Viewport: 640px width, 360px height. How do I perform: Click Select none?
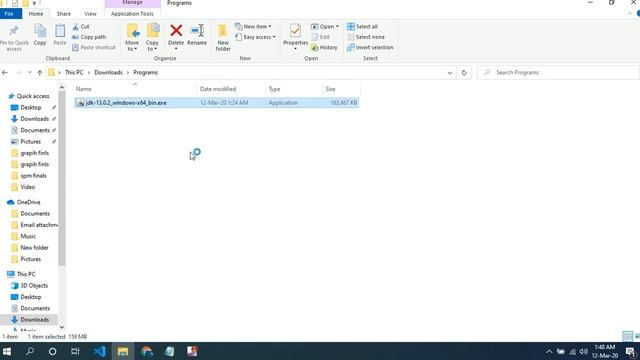click(366, 37)
